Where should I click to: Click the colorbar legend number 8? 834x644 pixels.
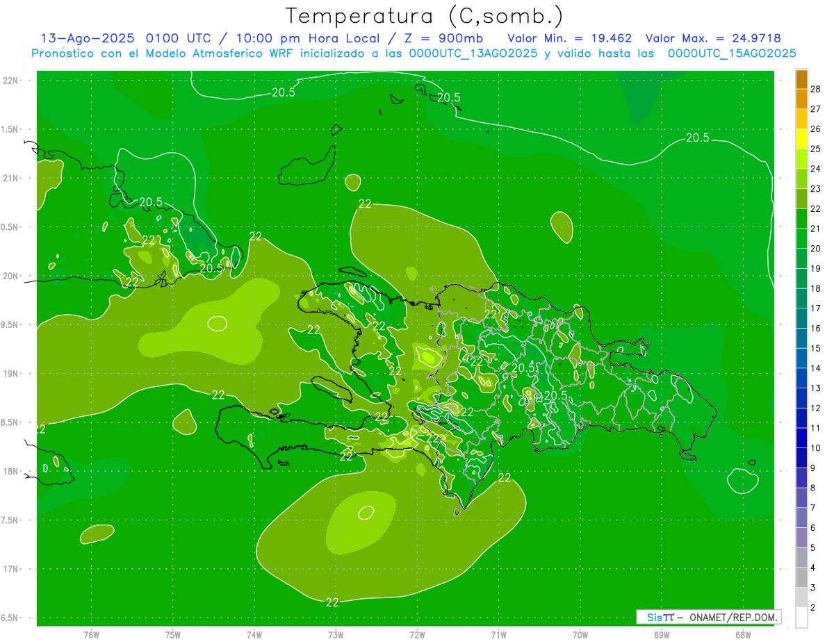point(812,488)
